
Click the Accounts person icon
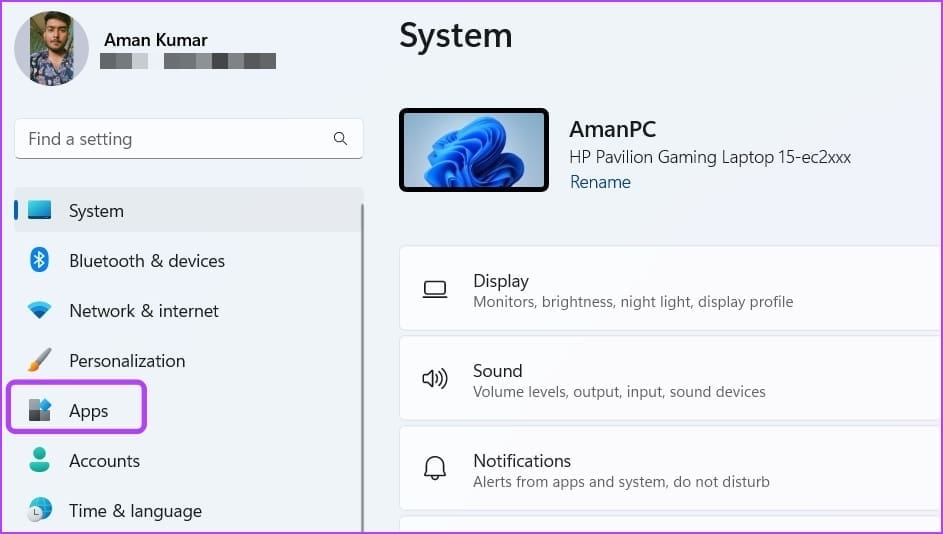point(40,460)
